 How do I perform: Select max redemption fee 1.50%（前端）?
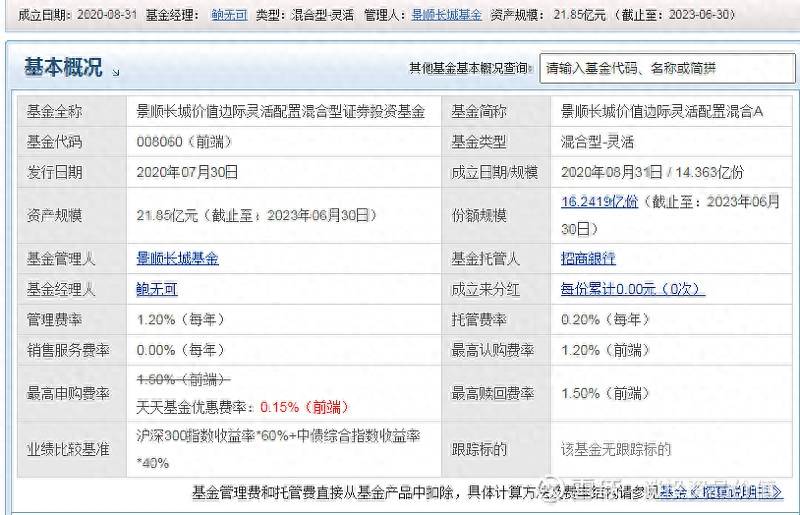tap(605, 393)
